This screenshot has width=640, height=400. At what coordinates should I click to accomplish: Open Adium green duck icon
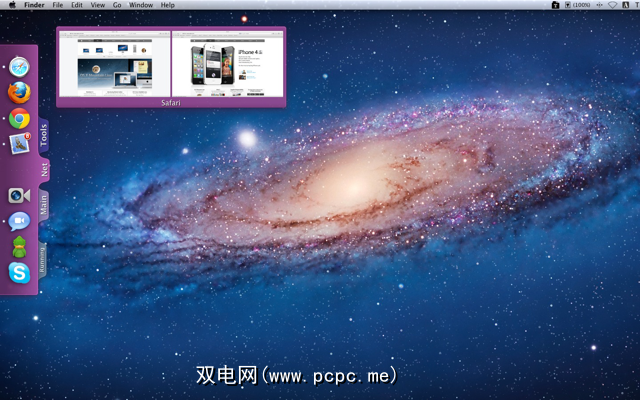click(19, 247)
